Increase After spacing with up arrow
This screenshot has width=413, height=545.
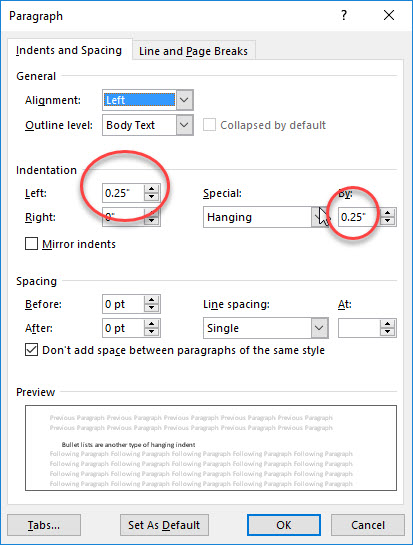click(x=152, y=324)
